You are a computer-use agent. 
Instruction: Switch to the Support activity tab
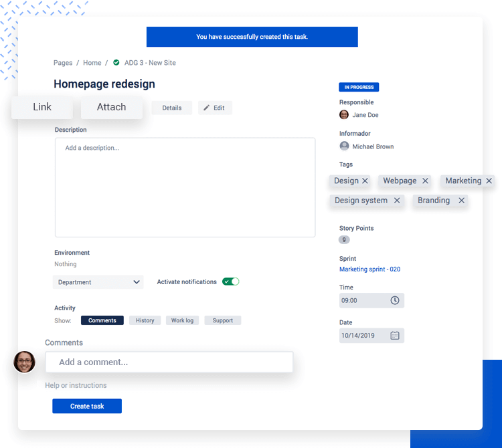click(x=222, y=320)
